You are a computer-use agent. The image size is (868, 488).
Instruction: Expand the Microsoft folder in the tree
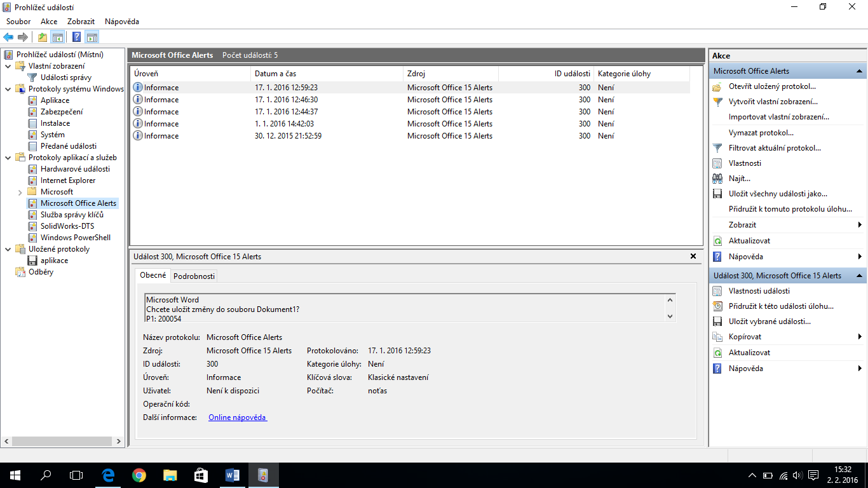20,192
